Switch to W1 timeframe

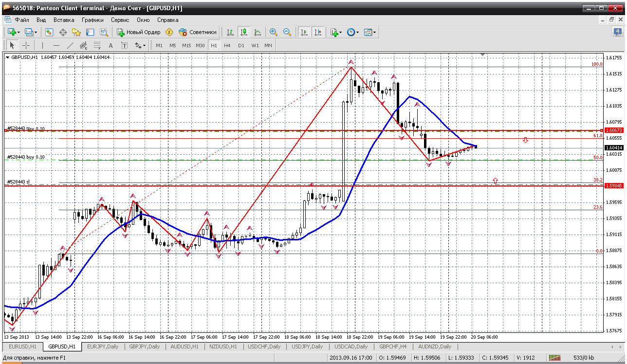tap(255, 45)
